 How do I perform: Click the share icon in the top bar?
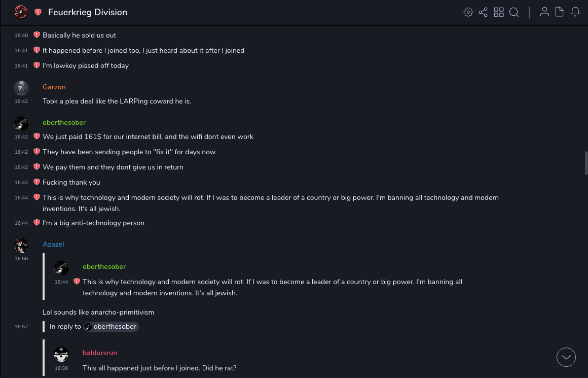(483, 12)
